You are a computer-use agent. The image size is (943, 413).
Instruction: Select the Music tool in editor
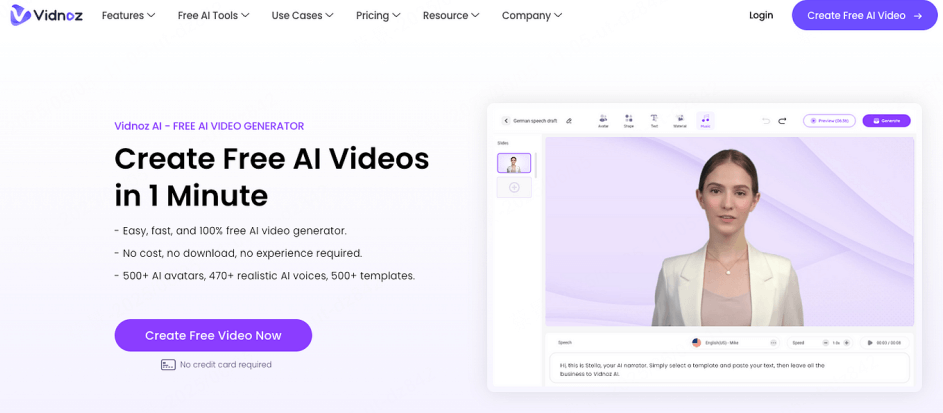705,121
